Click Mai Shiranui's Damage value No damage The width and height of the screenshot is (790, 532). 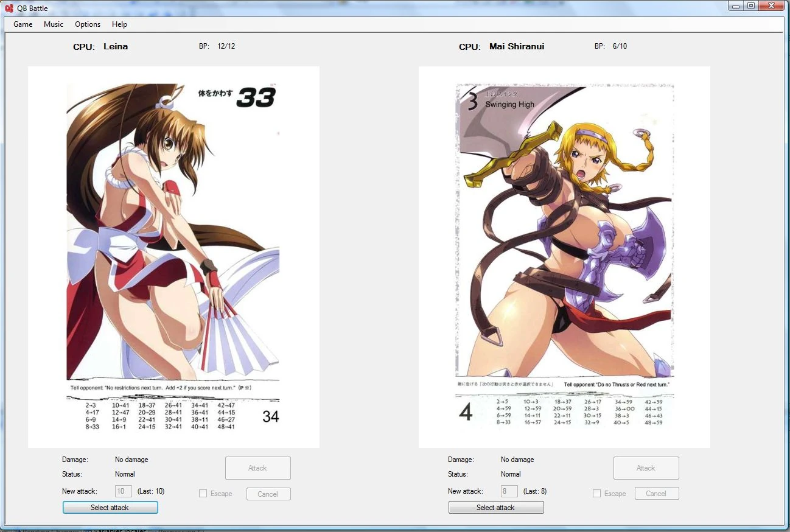pyautogui.click(x=517, y=460)
